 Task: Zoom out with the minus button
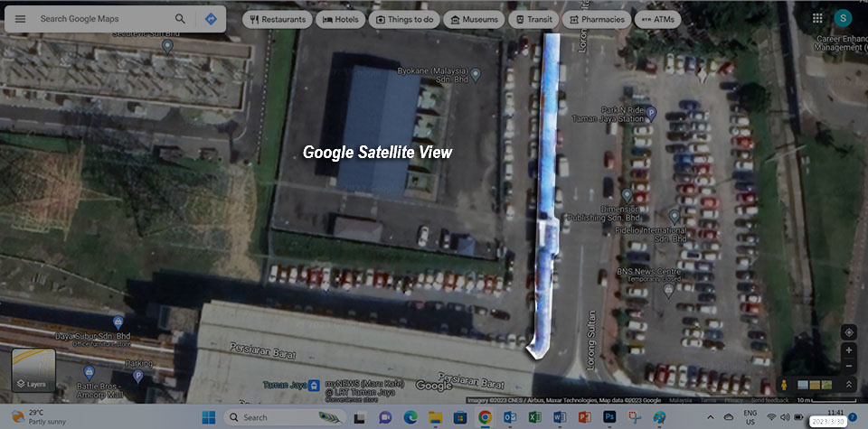pos(848,366)
